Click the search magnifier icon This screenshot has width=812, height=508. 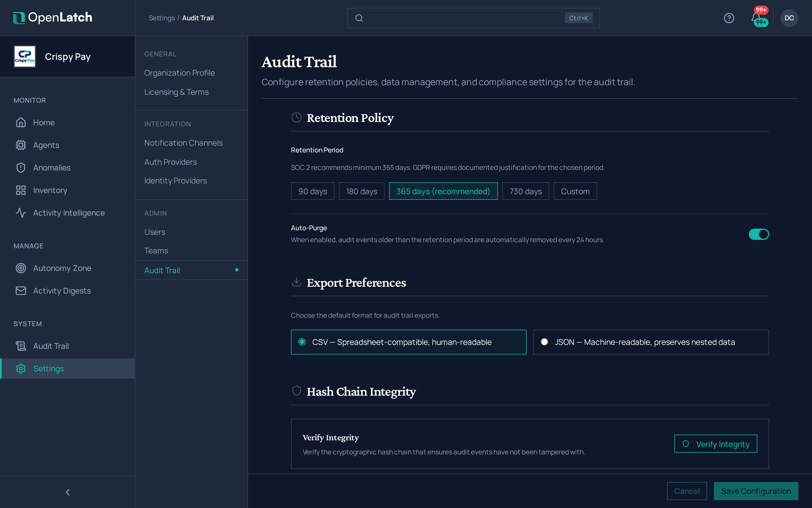tap(359, 18)
